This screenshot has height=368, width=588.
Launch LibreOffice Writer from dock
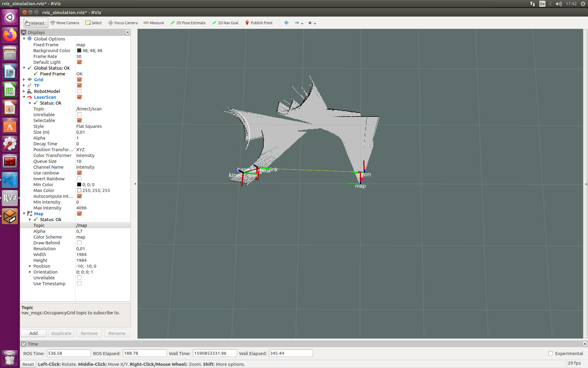(10, 71)
